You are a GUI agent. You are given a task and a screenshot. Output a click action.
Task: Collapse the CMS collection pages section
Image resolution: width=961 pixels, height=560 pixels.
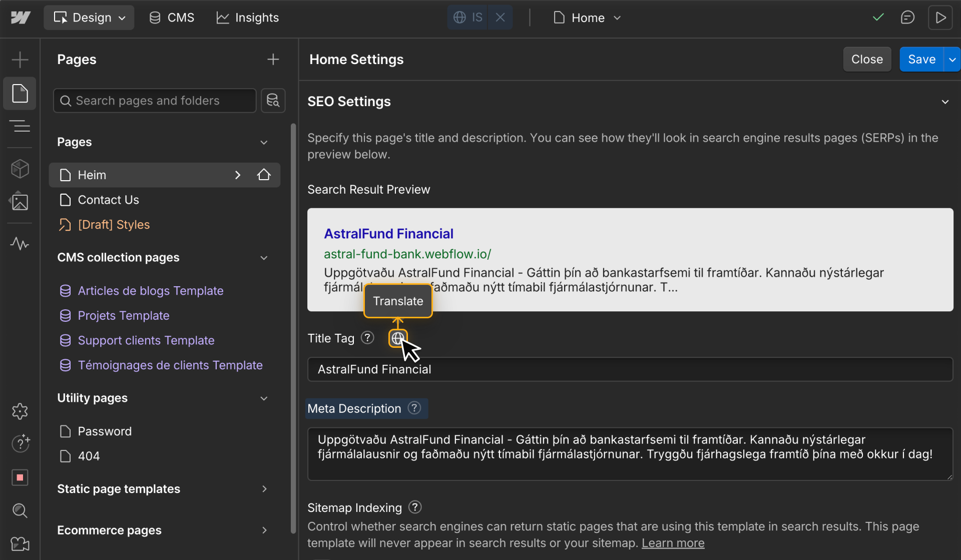pos(264,257)
